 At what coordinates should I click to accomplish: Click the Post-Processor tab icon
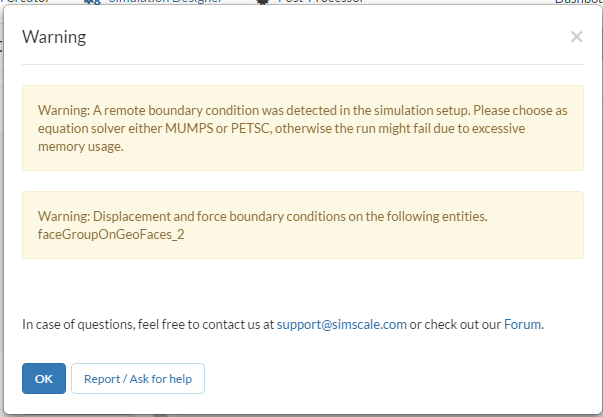262,2
